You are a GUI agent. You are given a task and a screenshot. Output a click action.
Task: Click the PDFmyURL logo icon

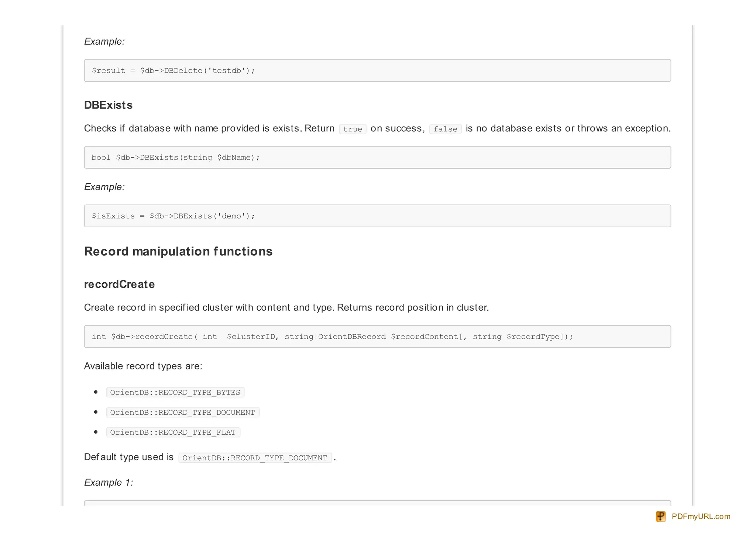click(x=660, y=516)
